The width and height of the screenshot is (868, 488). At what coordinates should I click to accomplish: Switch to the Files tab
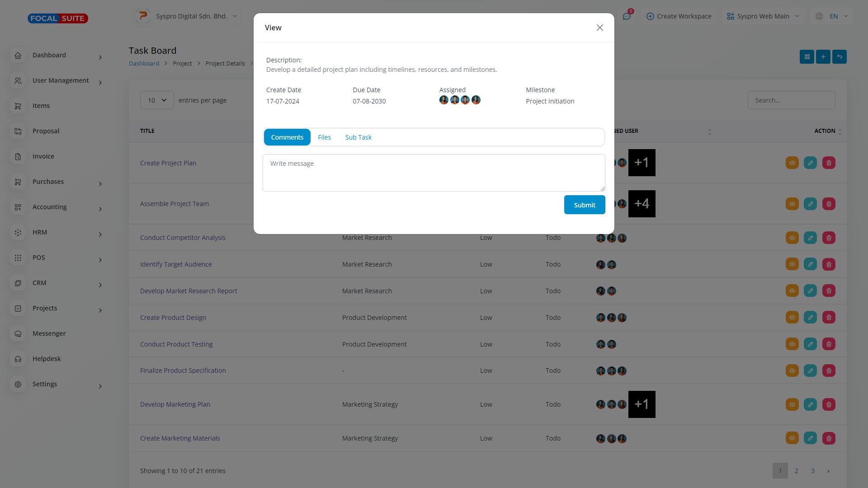[324, 137]
